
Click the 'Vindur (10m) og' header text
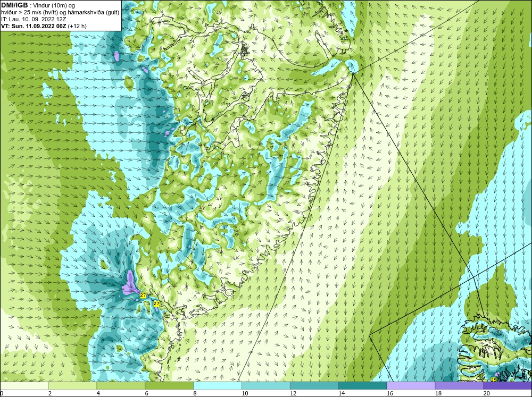[x=54, y=5]
